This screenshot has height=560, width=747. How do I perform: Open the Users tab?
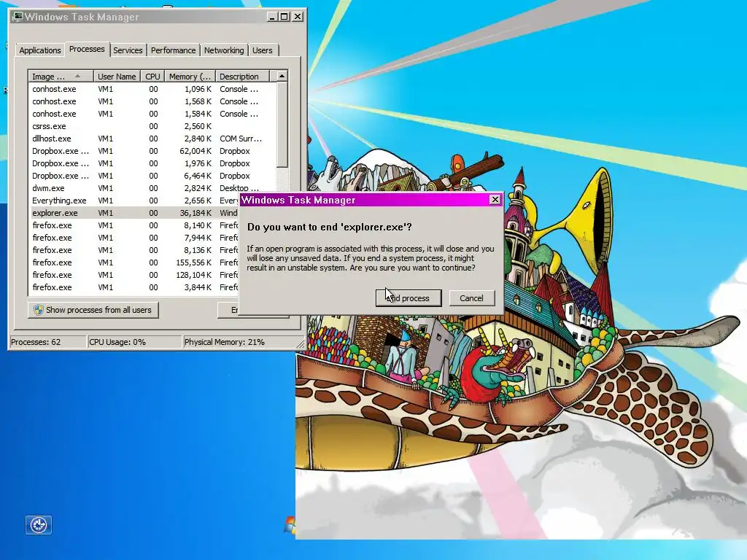point(263,50)
